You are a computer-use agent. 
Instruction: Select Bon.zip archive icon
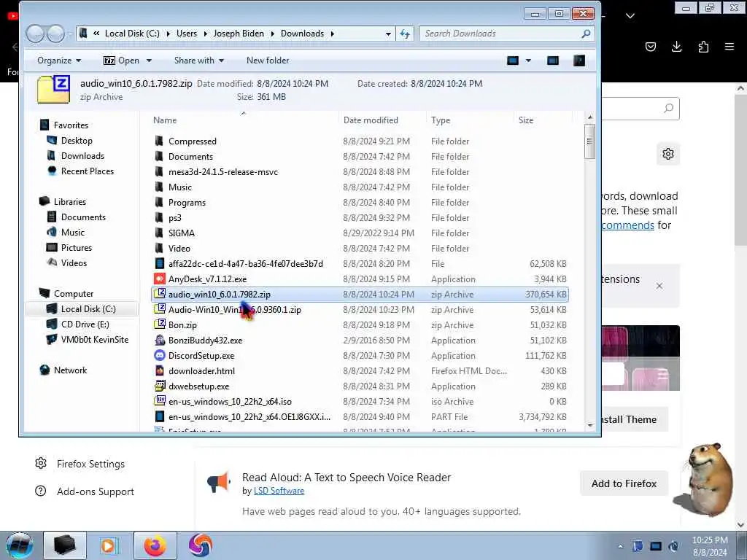(160, 324)
